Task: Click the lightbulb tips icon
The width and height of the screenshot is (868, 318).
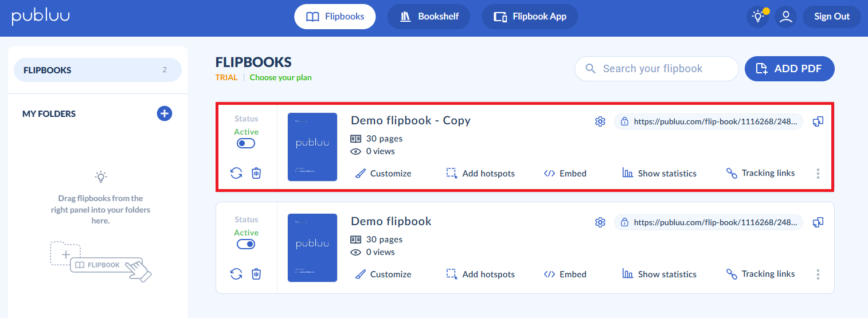Action: (758, 17)
